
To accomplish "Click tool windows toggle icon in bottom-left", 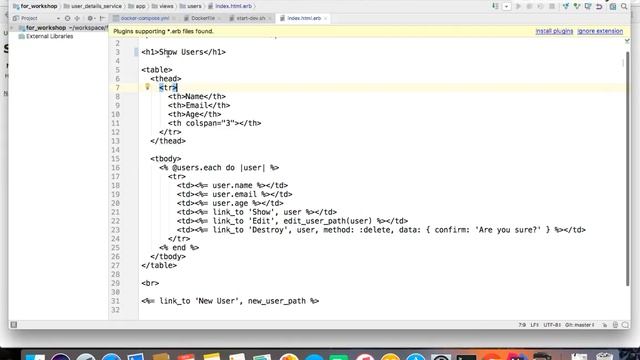I will point(13,325).
